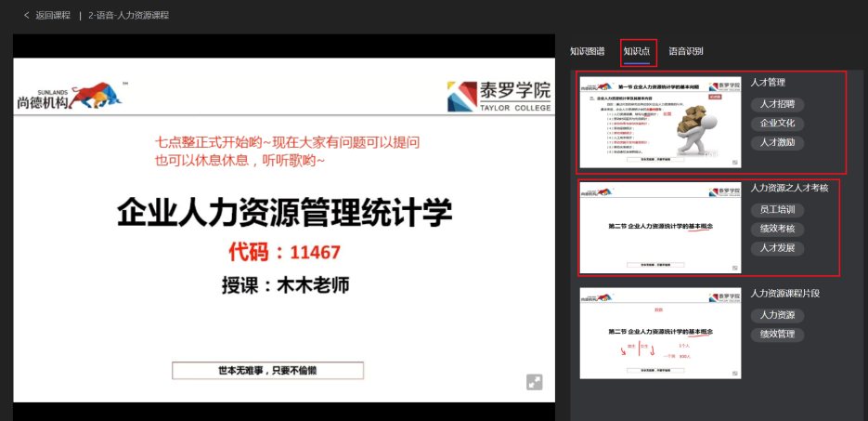Viewport: 868px width, 421px height.
Task: Click the 绩效管理 tag
Action: click(x=777, y=334)
